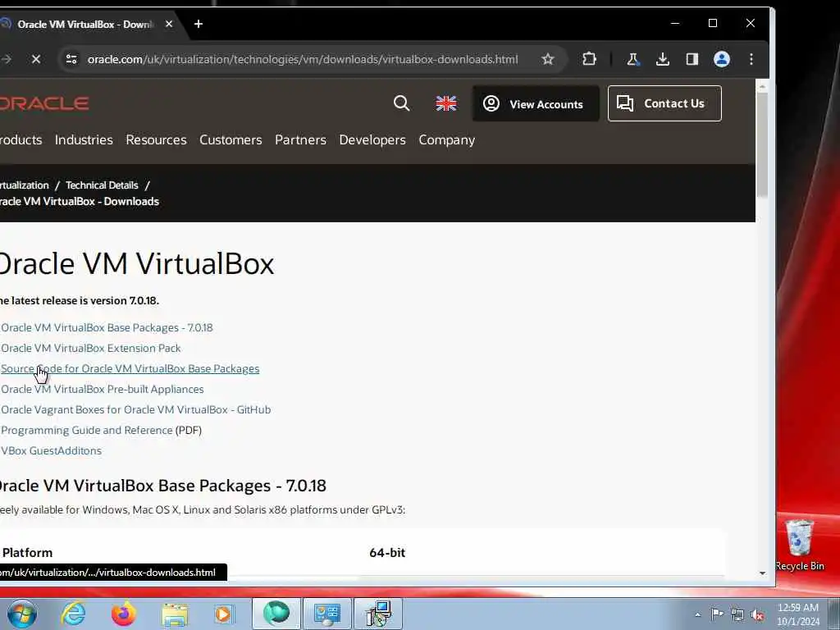Close the Oracle VM VirtualBox tab
The image size is (840, 630).
(169, 24)
